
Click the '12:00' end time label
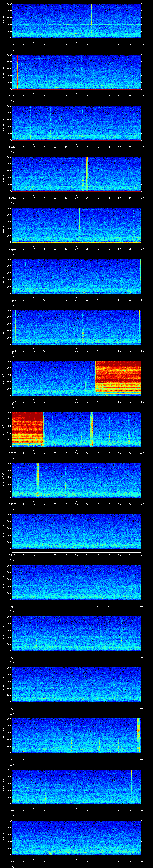(141, 555)
